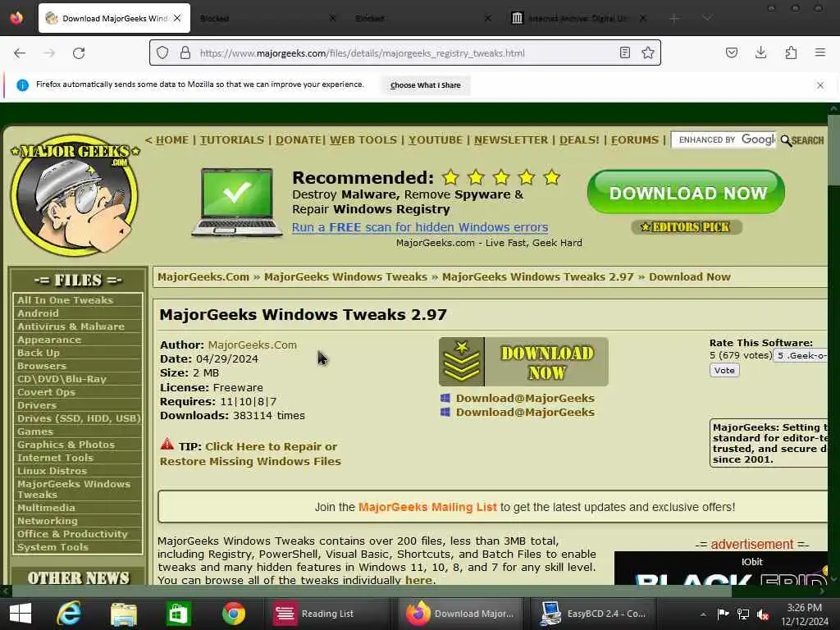Click Run a FREE scan link
This screenshot has height=630, width=840.
(420, 227)
